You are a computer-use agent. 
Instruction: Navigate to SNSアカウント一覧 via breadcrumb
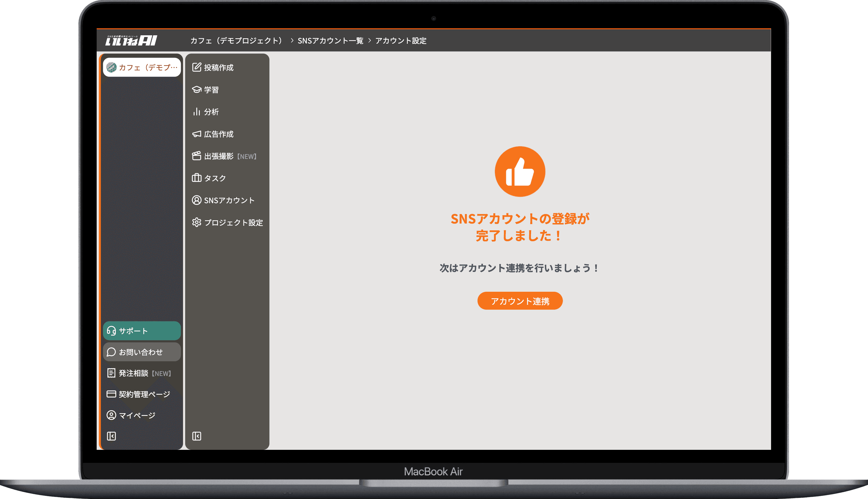(x=331, y=40)
